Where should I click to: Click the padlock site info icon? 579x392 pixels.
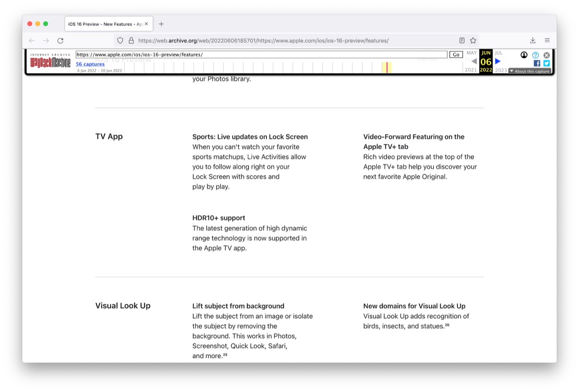[x=131, y=41]
